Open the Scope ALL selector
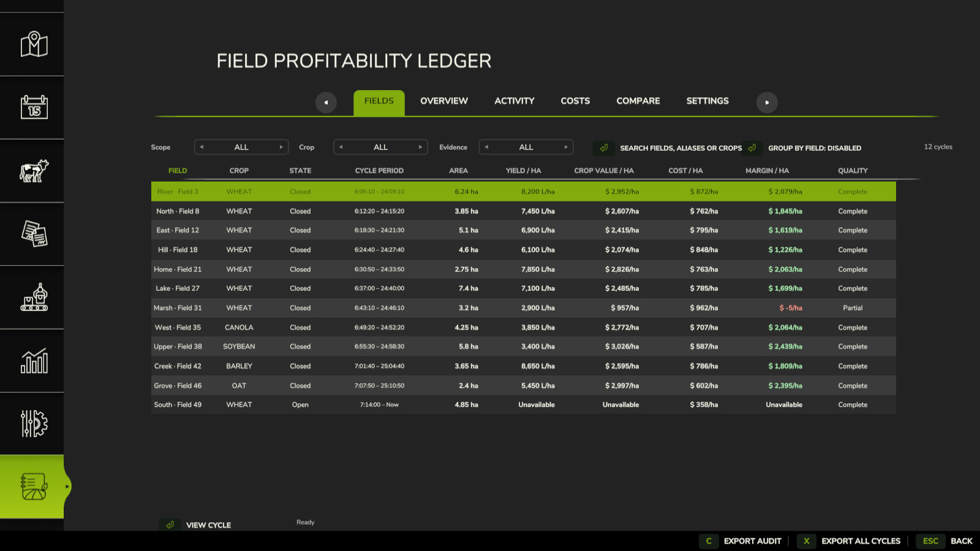 coord(241,147)
